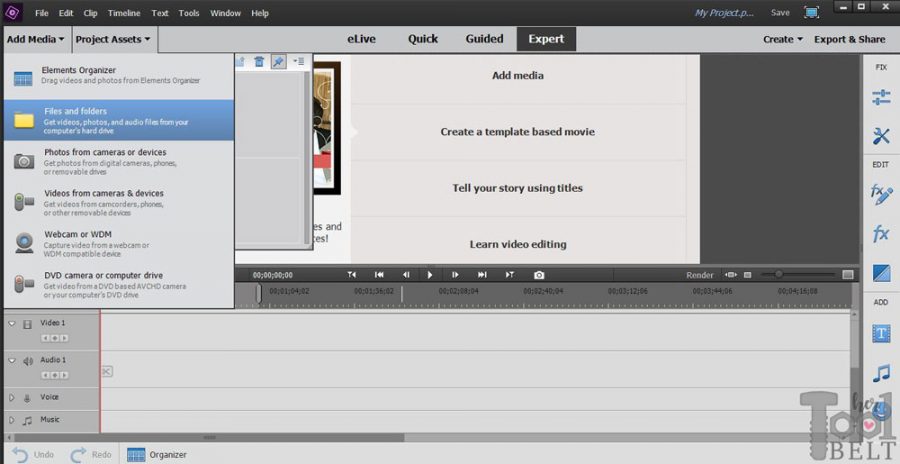Click the timeline zoom slider handle
Screen dimensions: 900x464
coord(778,275)
